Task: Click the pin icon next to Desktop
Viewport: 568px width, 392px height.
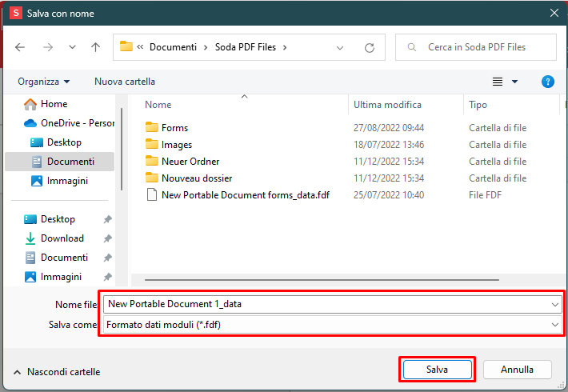Action: [107, 219]
